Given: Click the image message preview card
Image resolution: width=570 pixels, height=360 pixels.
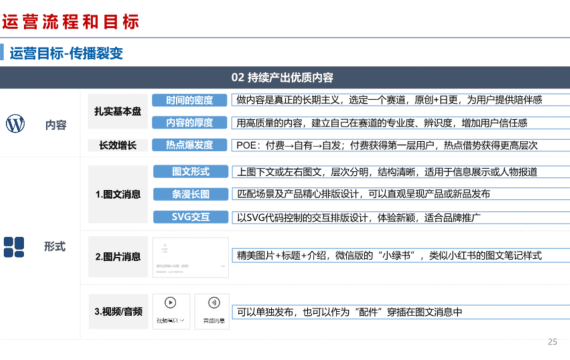Looking at the screenshot, I should (190, 257).
